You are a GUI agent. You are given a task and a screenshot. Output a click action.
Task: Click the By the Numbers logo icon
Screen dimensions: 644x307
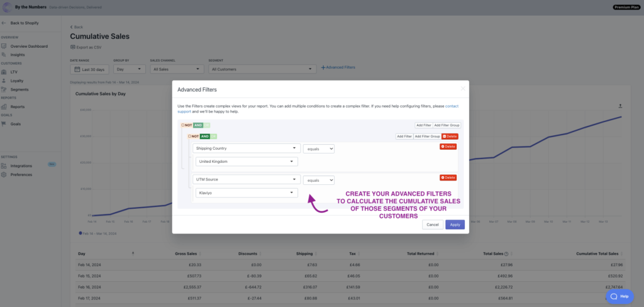click(7, 8)
